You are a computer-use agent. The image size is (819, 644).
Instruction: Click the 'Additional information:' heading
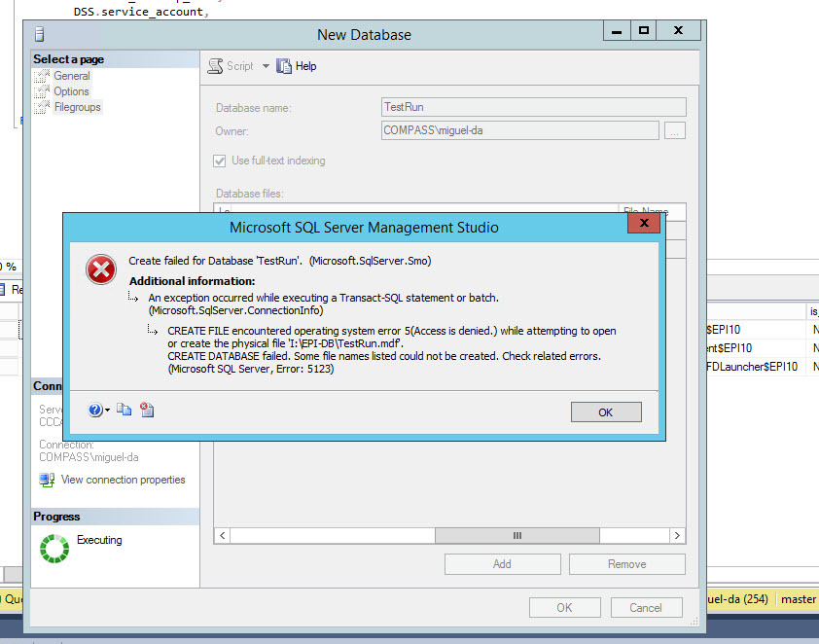point(193,281)
